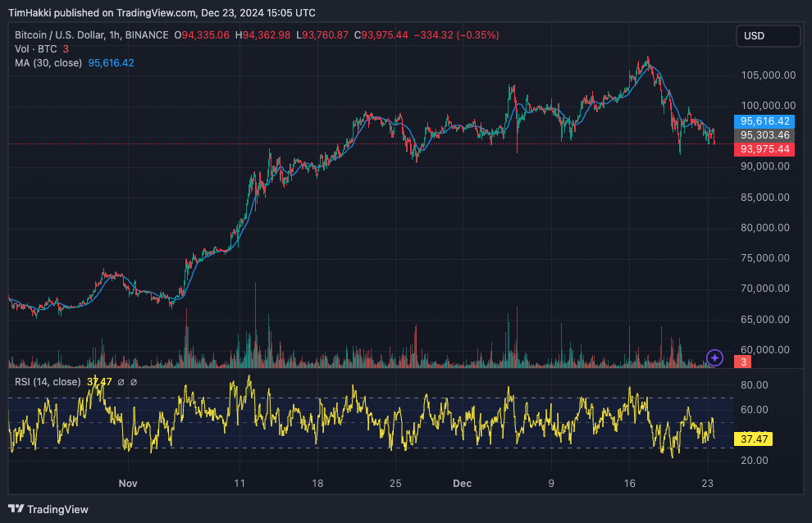Viewport: 812px width, 523px height.
Task: Click the Dec label on the date axis
Action: [462, 484]
